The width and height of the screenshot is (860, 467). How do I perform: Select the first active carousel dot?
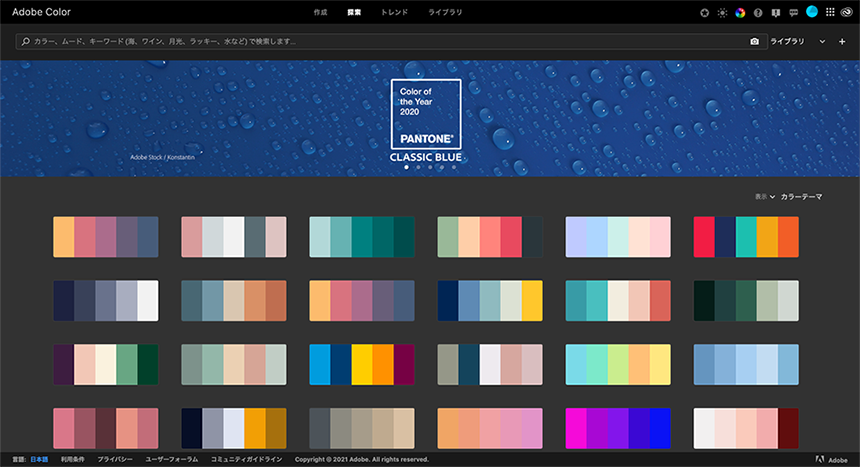[x=406, y=167]
